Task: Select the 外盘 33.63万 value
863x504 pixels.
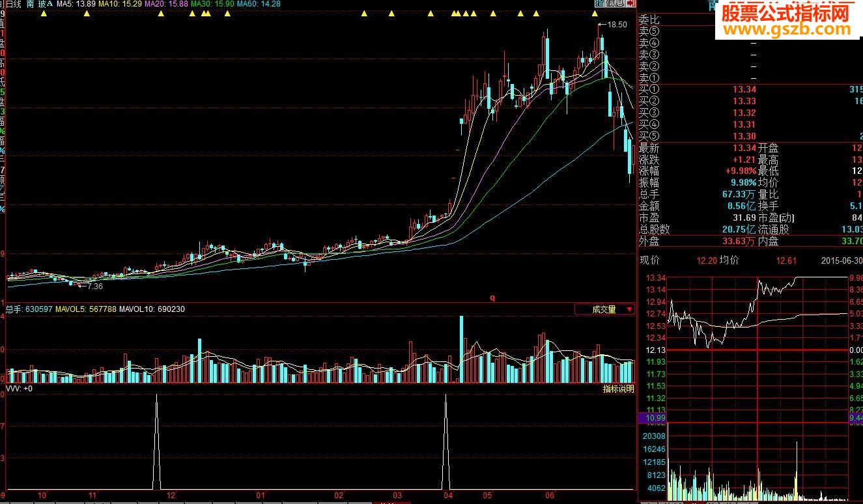Action: (x=739, y=242)
